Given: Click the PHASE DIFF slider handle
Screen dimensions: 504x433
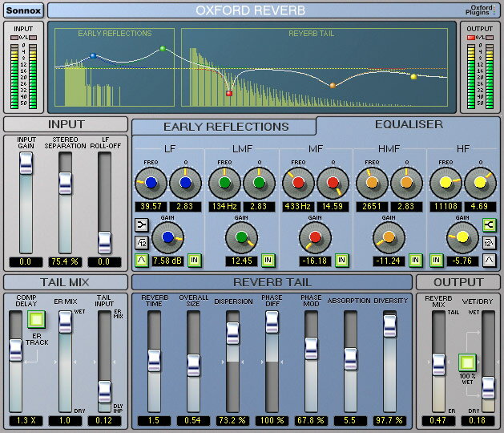Looking at the screenshot, I should coord(272,322).
